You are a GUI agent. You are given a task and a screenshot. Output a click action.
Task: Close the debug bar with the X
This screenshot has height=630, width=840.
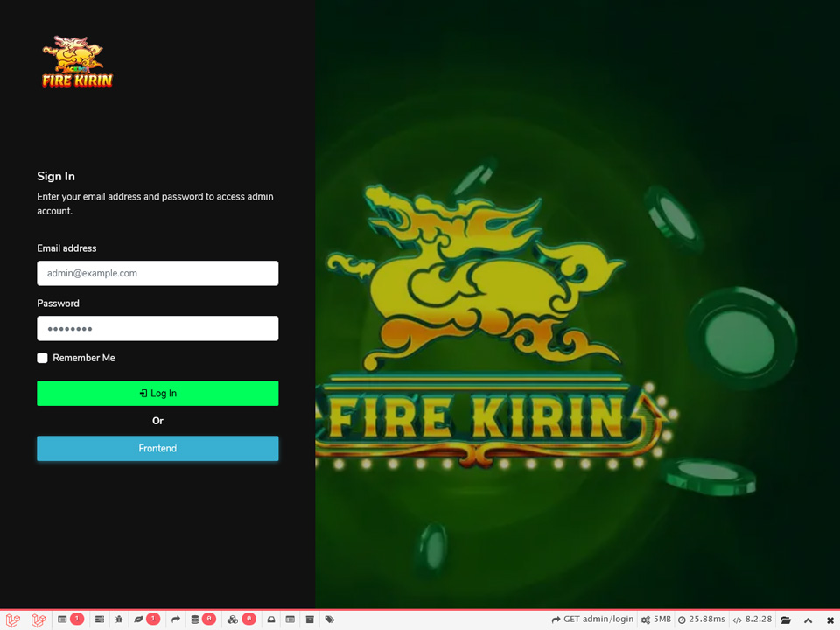pos(830,619)
